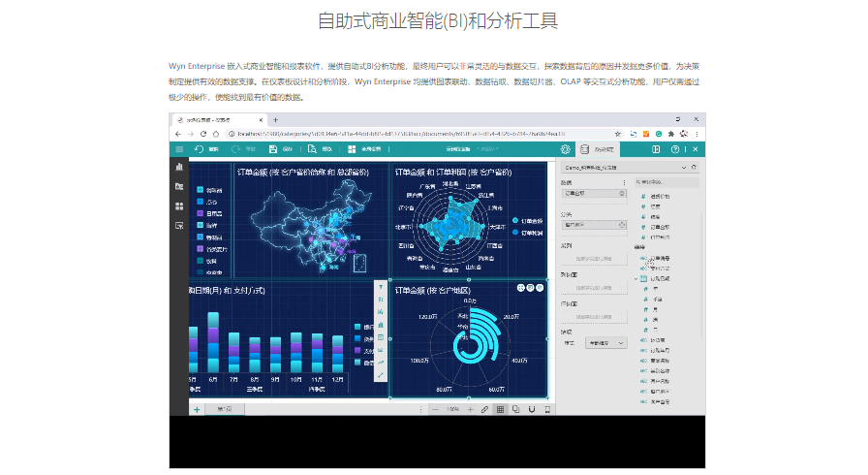
Task: Click the middle round icon on the radial chart header
Action: click(x=530, y=288)
